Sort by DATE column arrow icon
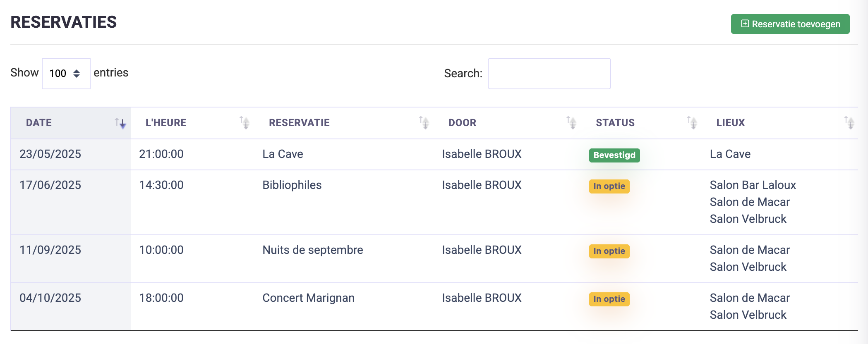The height and width of the screenshot is (344, 868). (120, 123)
